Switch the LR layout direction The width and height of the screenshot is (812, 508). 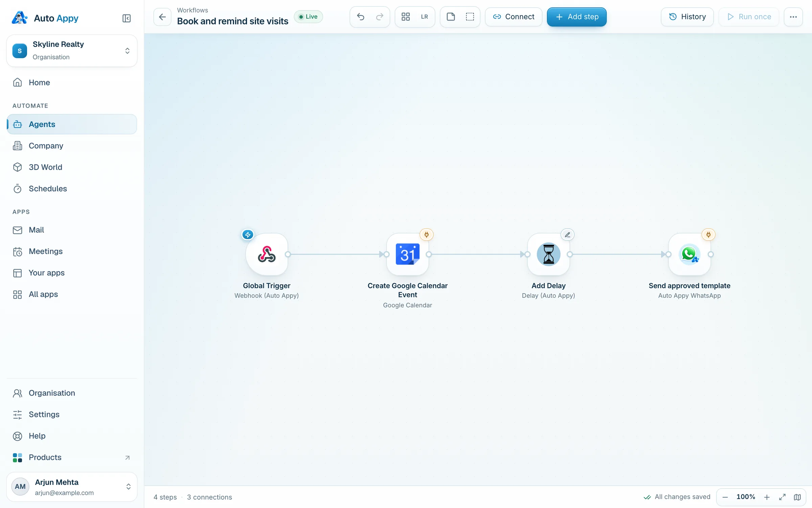point(424,17)
